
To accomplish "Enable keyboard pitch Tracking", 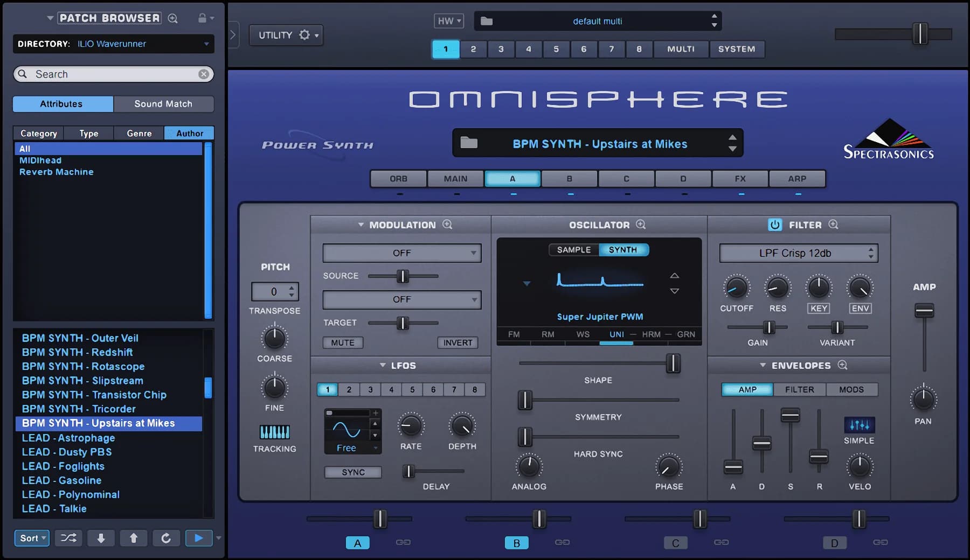I will (274, 431).
